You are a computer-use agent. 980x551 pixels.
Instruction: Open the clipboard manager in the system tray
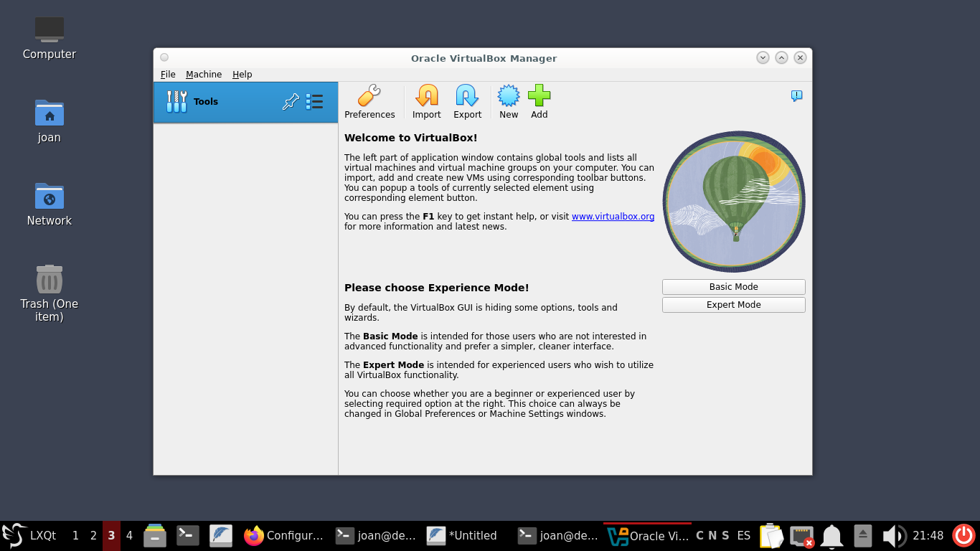pos(771,535)
